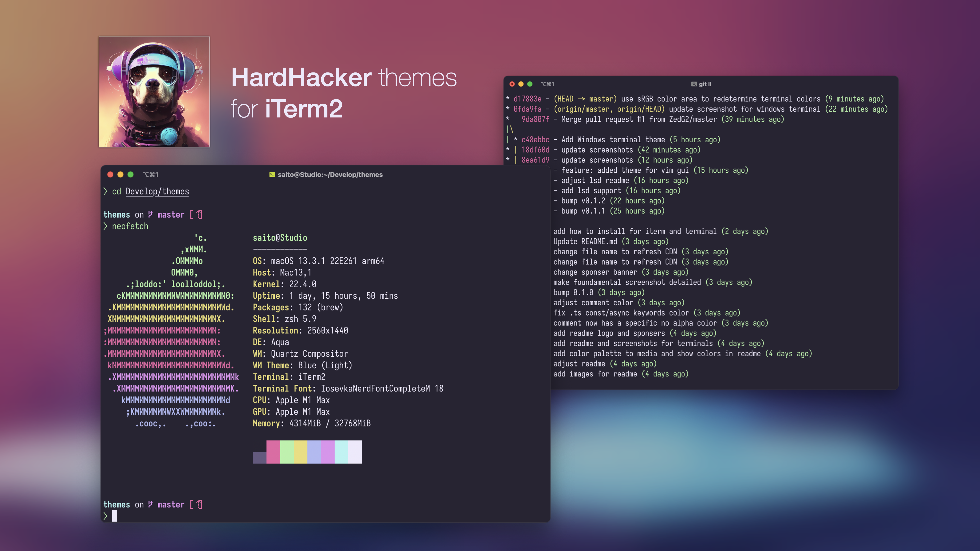Close the saito@Studio terminal window
This screenshot has height=551, width=980.
pyautogui.click(x=110, y=174)
